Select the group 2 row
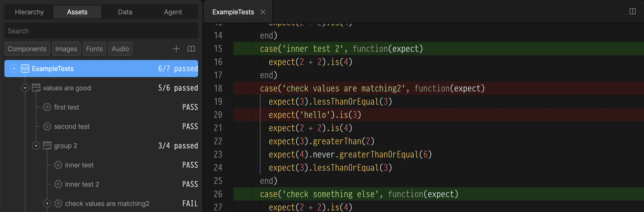Viewport: 644px width, 212px height. 101,146
